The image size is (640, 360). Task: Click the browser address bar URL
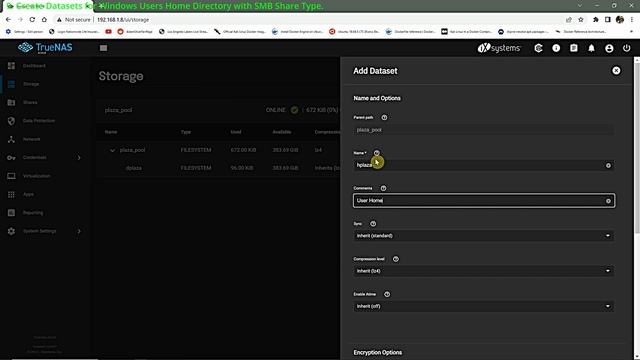[x=123, y=20]
